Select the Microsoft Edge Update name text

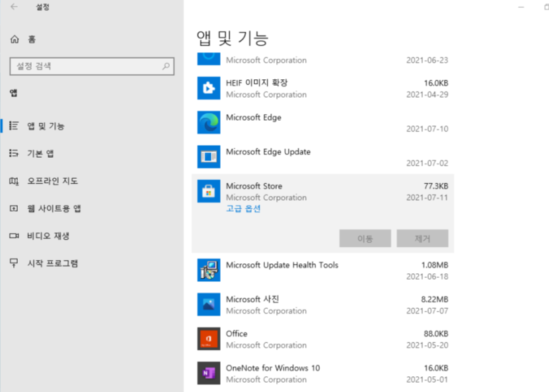coord(268,152)
